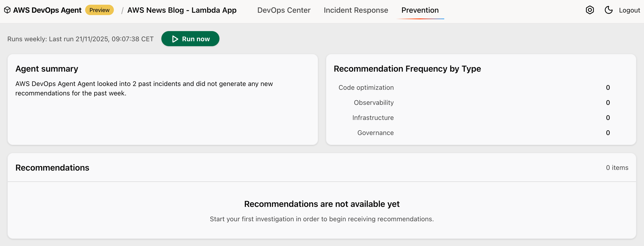Toggle dark mode with the moon icon
Screen dimensions: 644x246
point(608,10)
